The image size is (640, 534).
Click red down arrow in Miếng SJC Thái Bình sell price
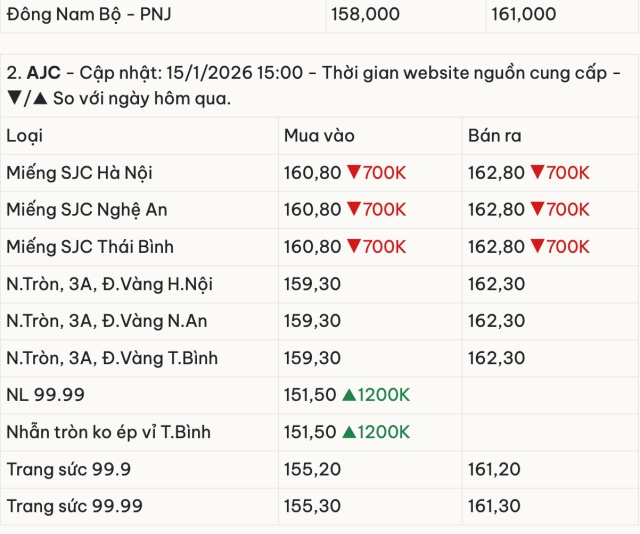537,247
